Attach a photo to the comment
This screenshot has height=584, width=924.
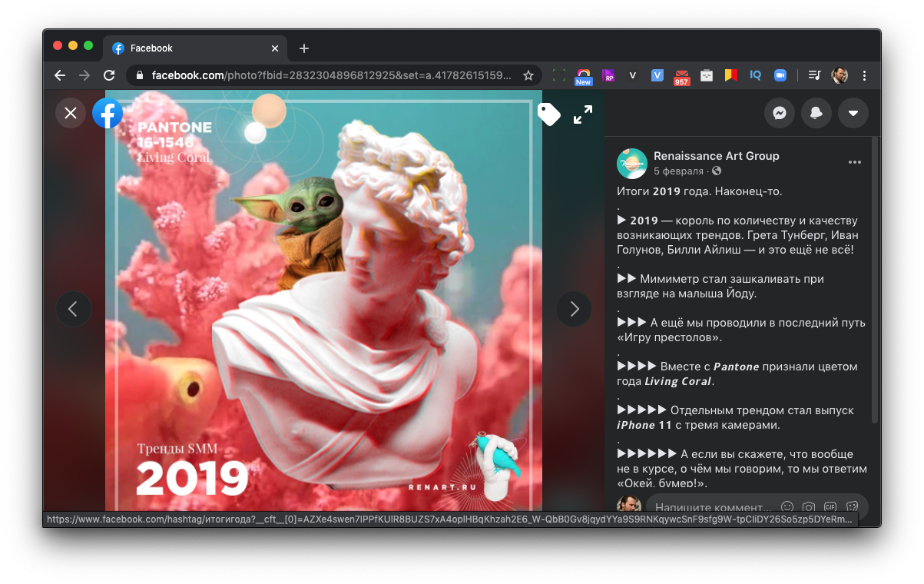809,507
